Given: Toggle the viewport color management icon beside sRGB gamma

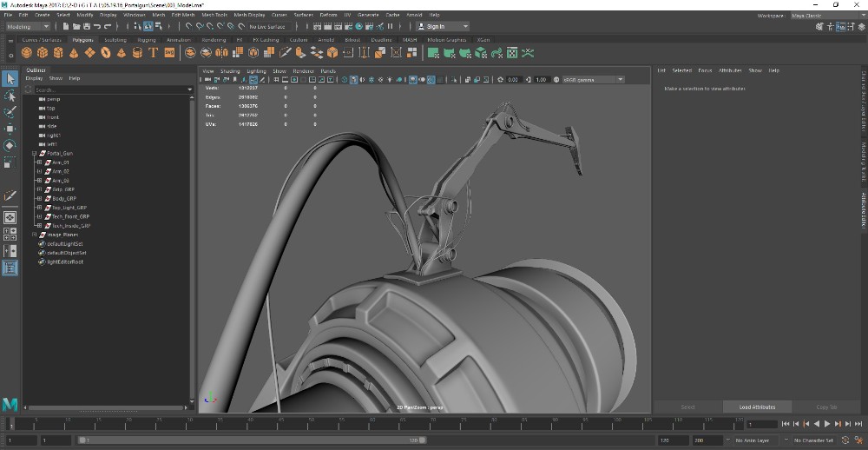Looking at the screenshot, I should tap(556, 80).
